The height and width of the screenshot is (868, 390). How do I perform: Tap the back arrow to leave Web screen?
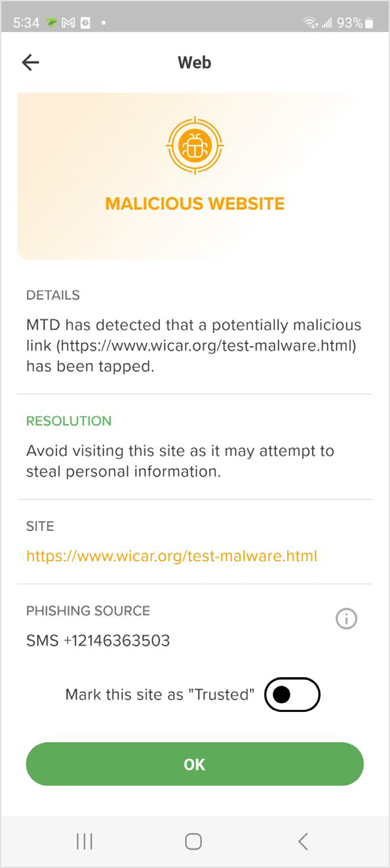pyautogui.click(x=30, y=62)
